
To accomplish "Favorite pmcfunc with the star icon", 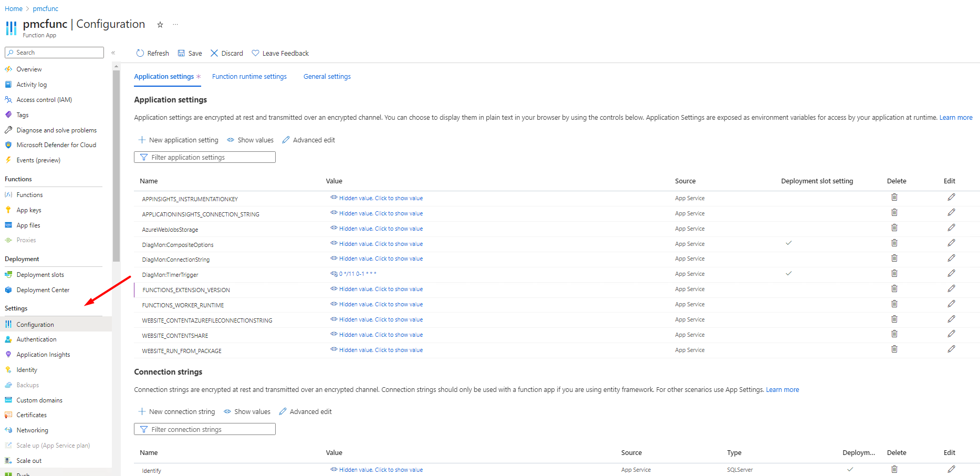I will click(x=160, y=25).
